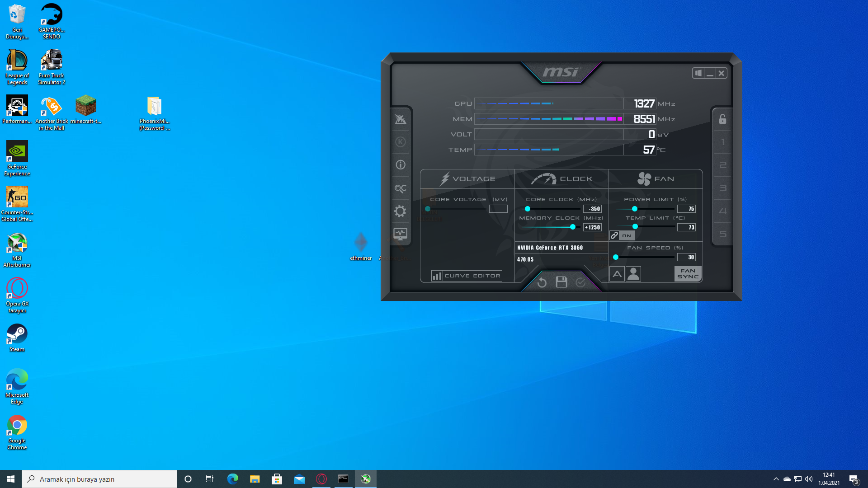Select the Geri Dönüşüm recycle bin icon
868x488 pixels.
click(x=17, y=22)
